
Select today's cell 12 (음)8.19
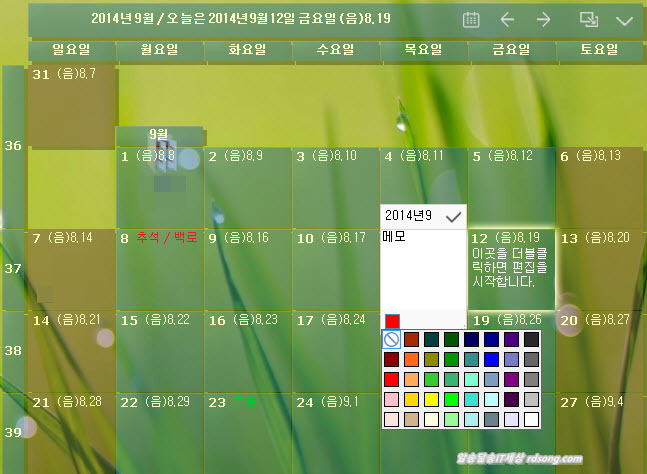[x=511, y=269]
